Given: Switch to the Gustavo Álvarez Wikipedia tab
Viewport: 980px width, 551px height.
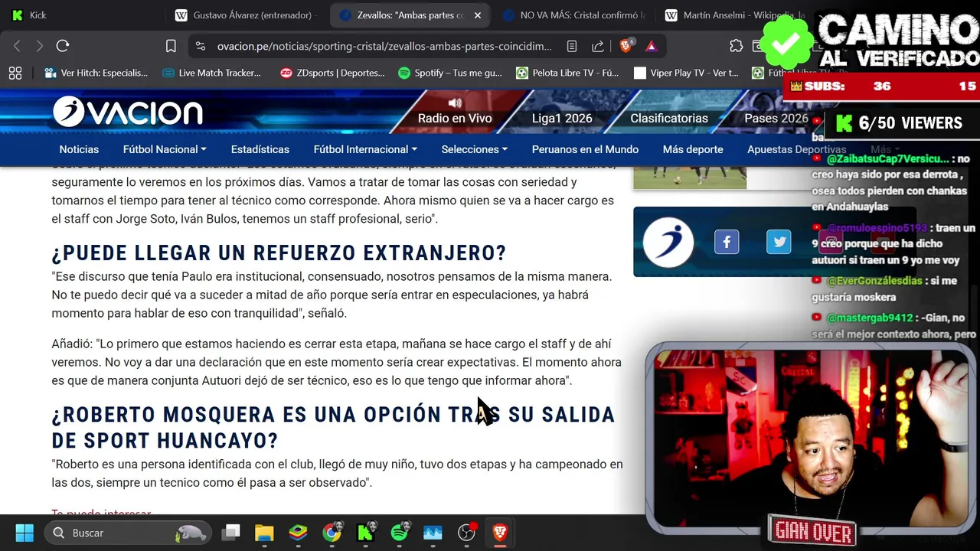Looking at the screenshot, I should tap(245, 15).
